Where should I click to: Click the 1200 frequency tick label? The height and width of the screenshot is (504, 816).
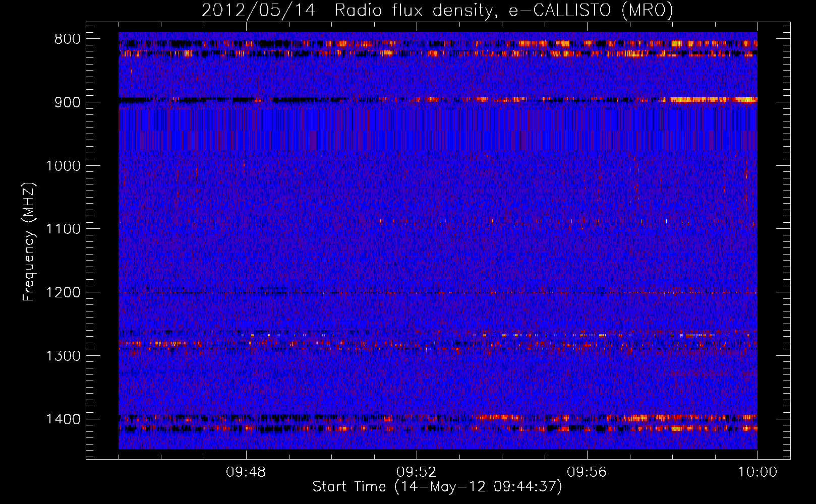click(x=63, y=293)
